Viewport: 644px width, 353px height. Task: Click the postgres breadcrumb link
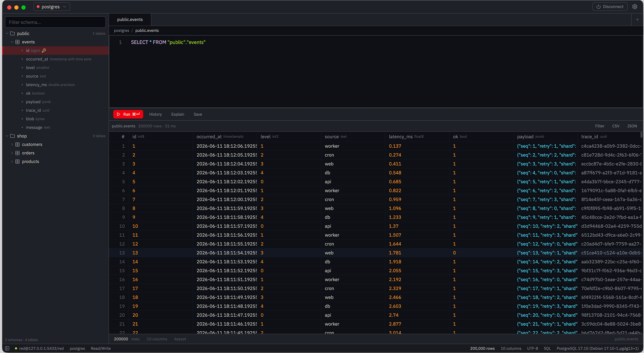tap(121, 31)
